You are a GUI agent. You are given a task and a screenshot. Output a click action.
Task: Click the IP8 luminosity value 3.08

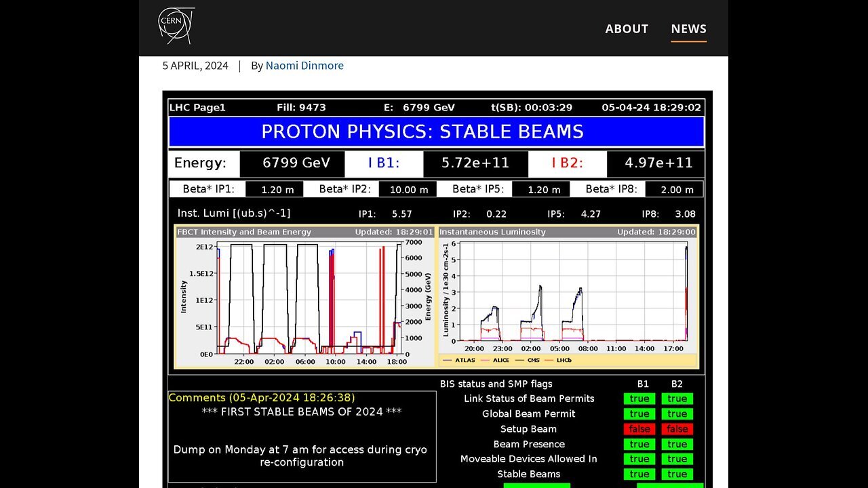click(686, 213)
